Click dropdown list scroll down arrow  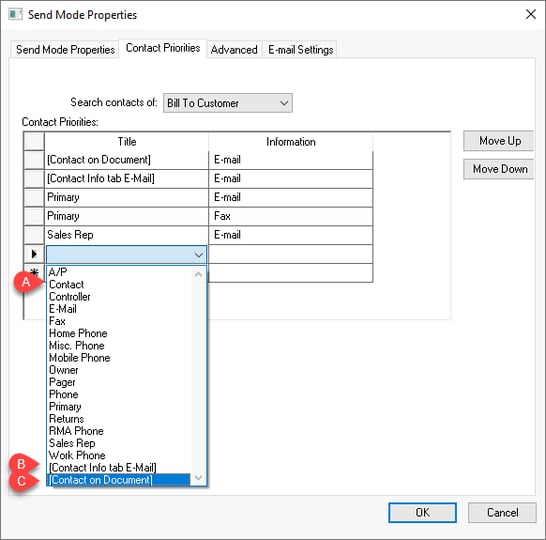198,477
